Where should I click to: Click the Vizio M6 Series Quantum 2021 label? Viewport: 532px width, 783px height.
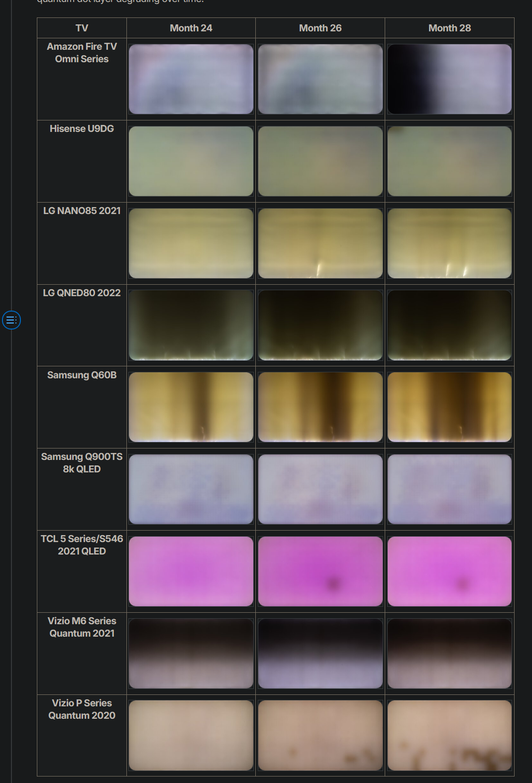click(82, 627)
